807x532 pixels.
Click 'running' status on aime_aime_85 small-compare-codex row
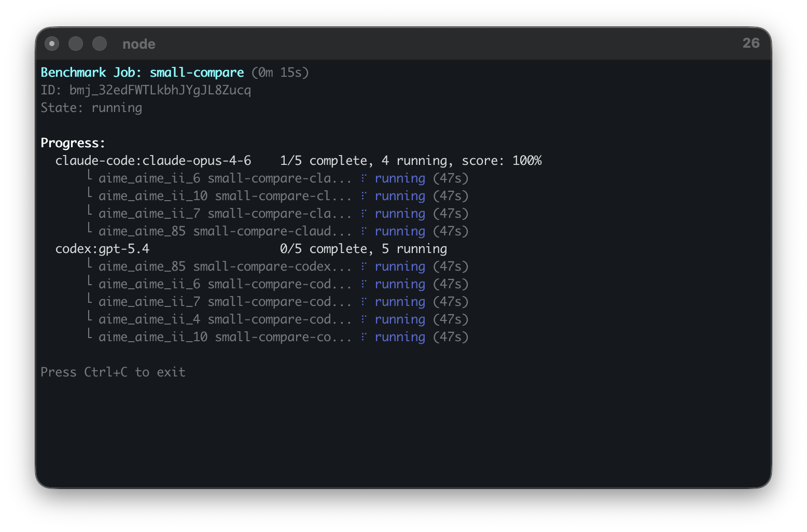400,267
